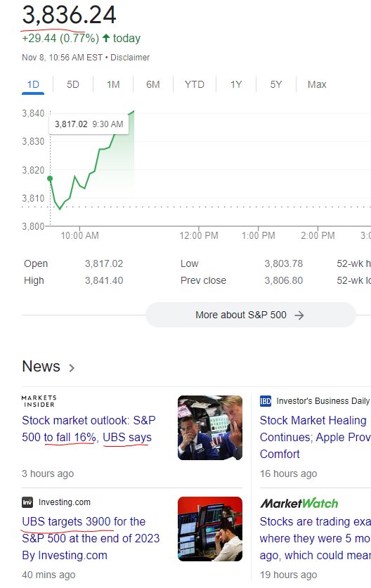371x588 pixels.
Task: Show the 1M chart range
Action: pyautogui.click(x=113, y=84)
